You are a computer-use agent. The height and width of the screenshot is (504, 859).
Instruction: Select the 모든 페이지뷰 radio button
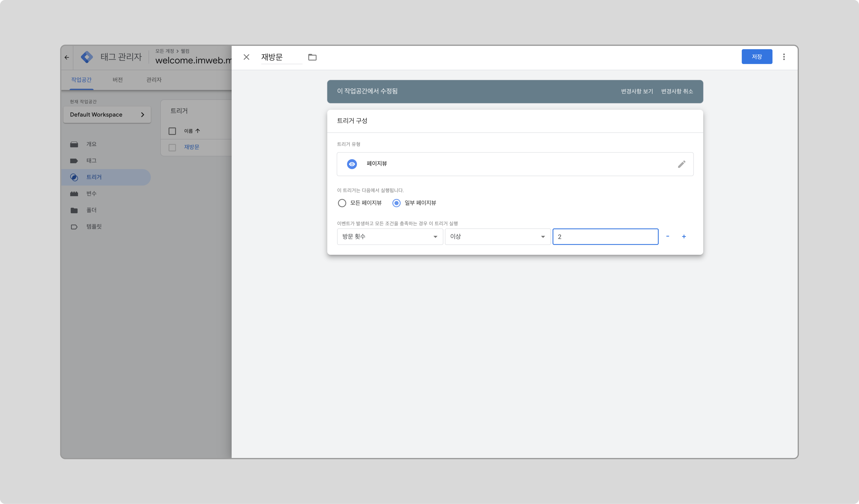(342, 203)
